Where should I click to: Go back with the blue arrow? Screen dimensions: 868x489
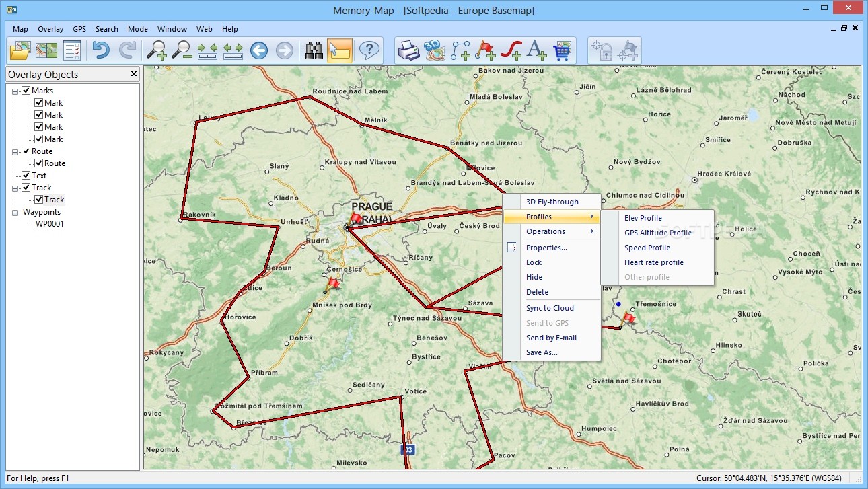[x=259, y=50]
